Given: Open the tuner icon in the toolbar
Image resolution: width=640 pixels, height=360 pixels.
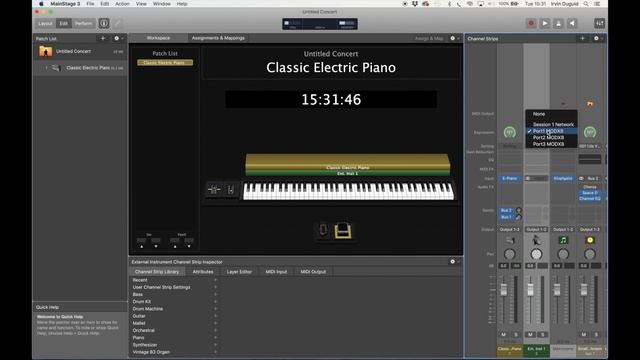Looking at the screenshot, I should pyautogui.click(x=558, y=23).
